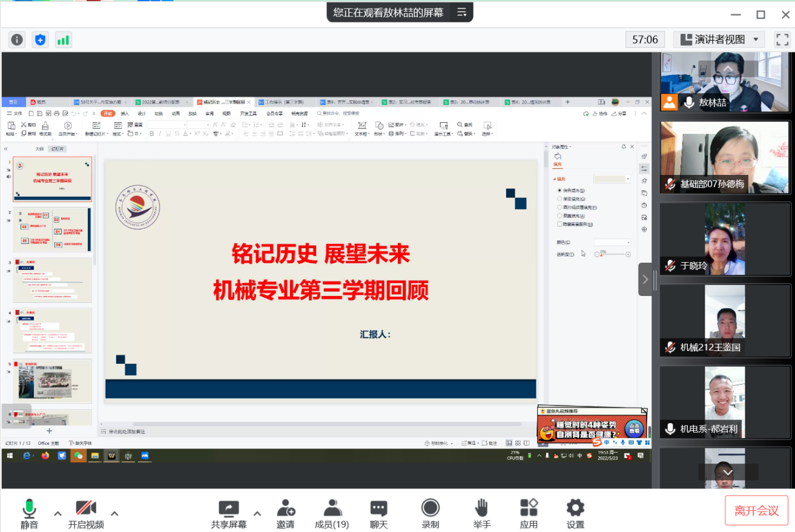
Task: Open meeting settings gear
Action: [575, 508]
